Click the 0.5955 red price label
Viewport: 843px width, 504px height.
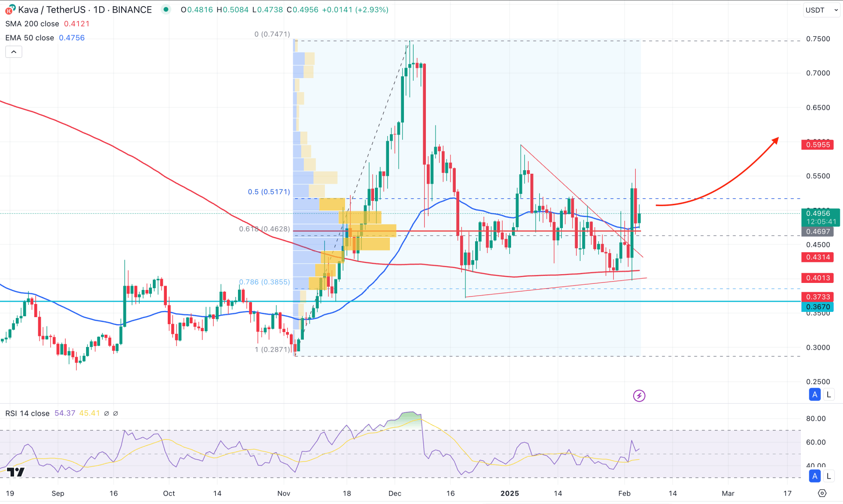coord(818,145)
